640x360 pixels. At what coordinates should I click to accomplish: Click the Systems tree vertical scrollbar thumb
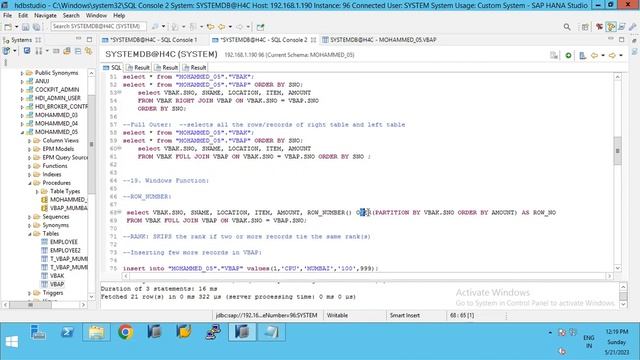(x=91, y=144)
